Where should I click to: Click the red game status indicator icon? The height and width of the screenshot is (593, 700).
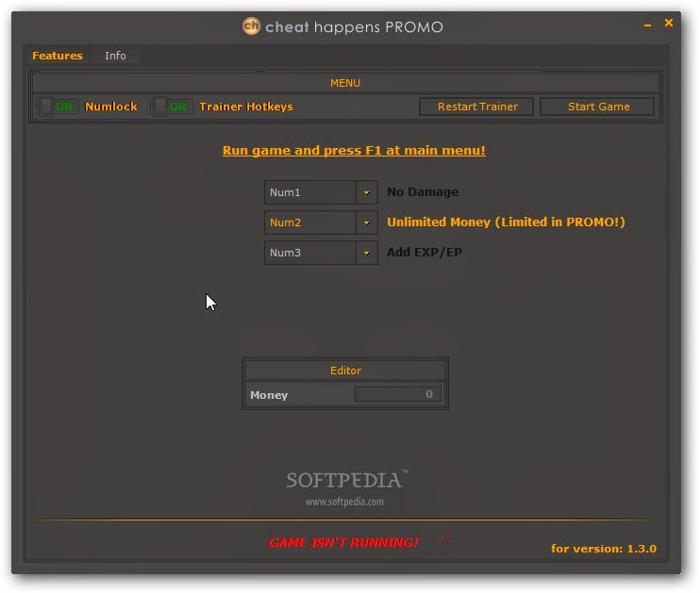tap(443, 542)
